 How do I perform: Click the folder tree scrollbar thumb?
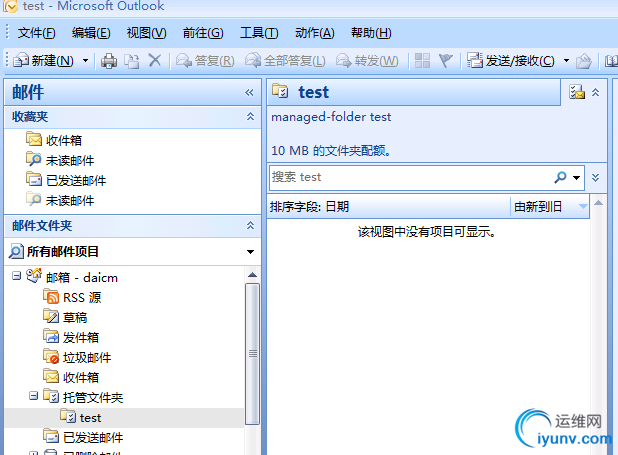252,354
